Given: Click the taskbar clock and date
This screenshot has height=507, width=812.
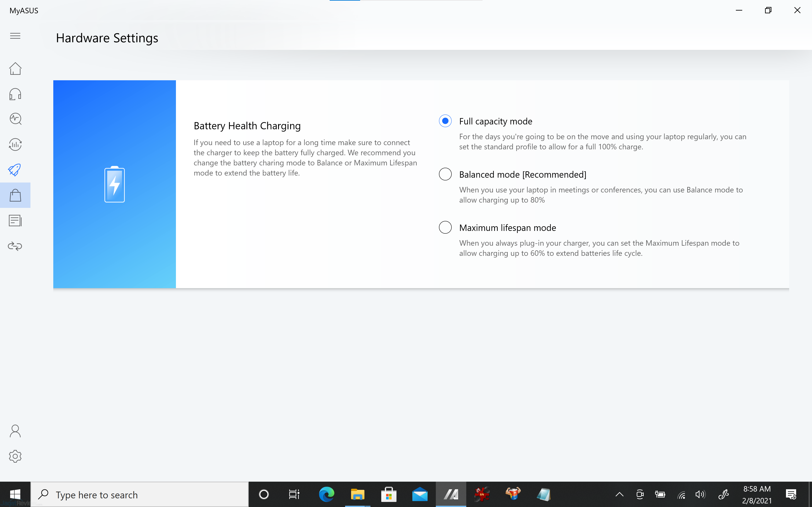Looking at the screenshot, I should pos(757,494).
